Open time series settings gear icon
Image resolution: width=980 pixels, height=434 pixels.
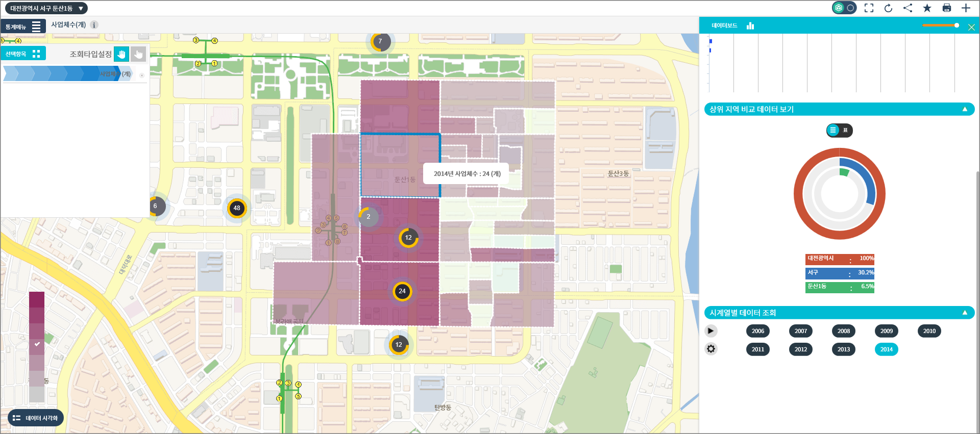coord(711,349)
